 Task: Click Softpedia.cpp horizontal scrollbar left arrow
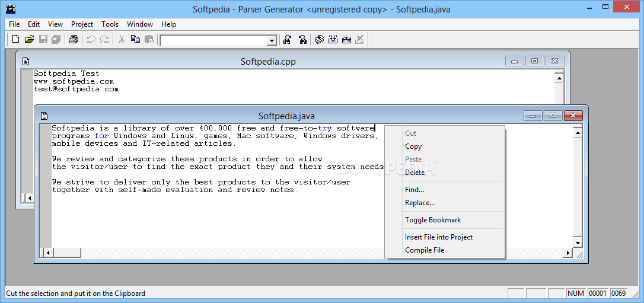[30, 198]
